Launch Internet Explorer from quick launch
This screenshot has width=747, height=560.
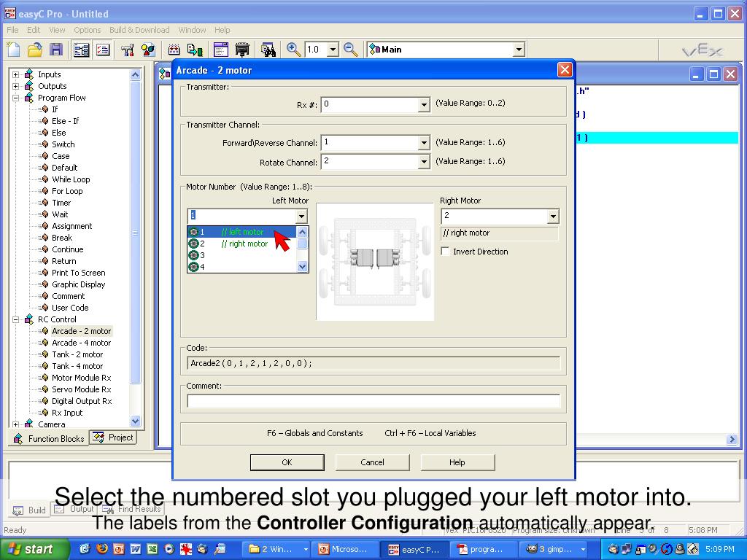(x=85, y=549)
